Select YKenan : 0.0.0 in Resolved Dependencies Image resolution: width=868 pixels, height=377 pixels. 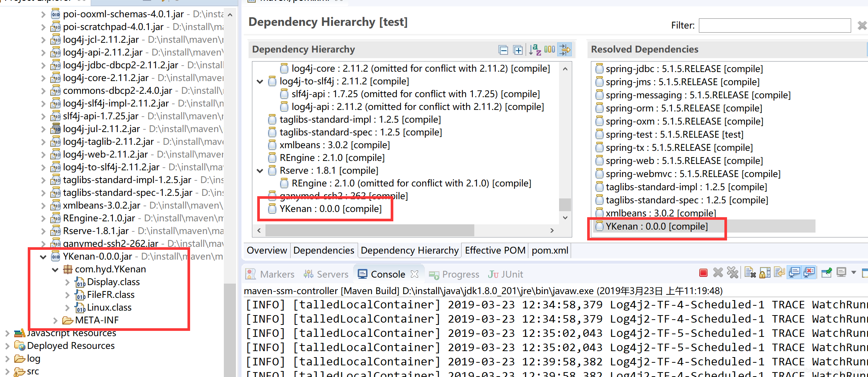[x=657, y=227]
